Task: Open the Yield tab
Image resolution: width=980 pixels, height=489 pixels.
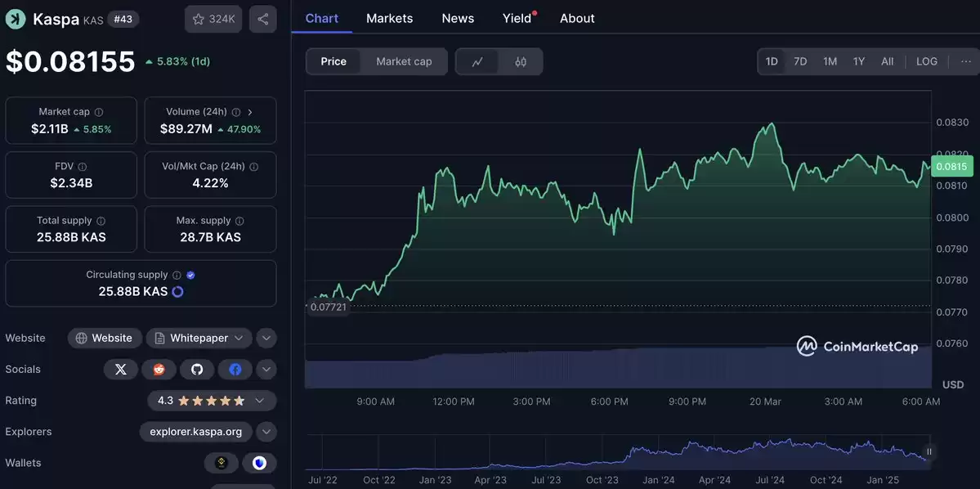Action: coord(518,18)
